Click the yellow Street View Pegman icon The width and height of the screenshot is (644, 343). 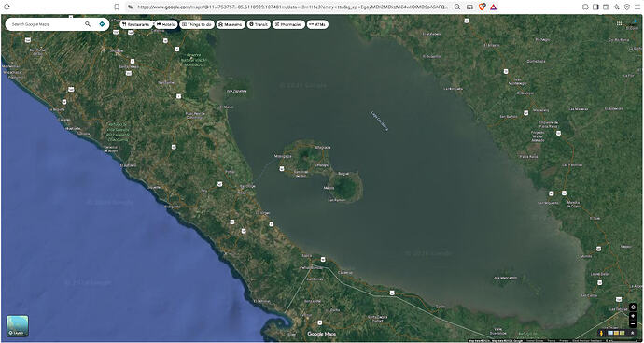point(601,333)
